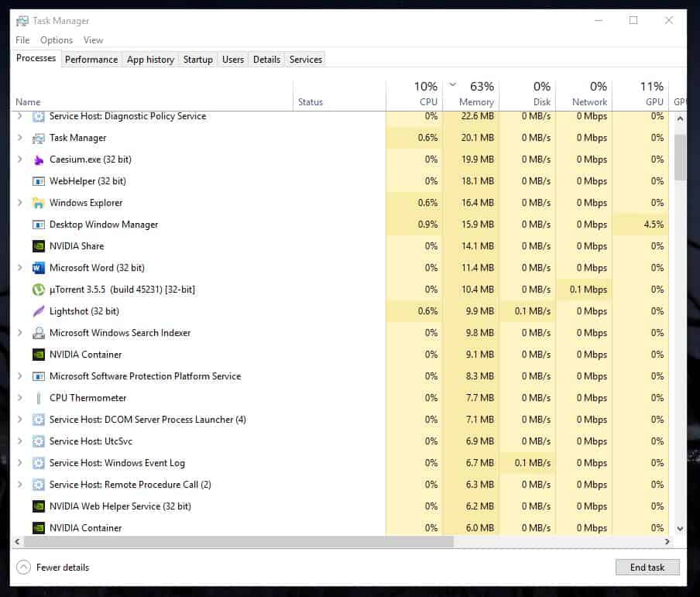Click the End task button
Screen dimensions: 700x597
tap(647, 567)
